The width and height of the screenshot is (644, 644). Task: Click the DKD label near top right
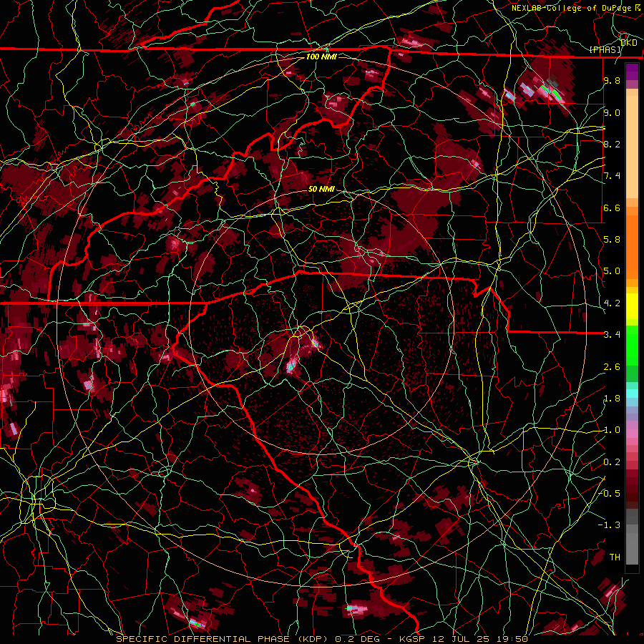[x=629, y=43]
